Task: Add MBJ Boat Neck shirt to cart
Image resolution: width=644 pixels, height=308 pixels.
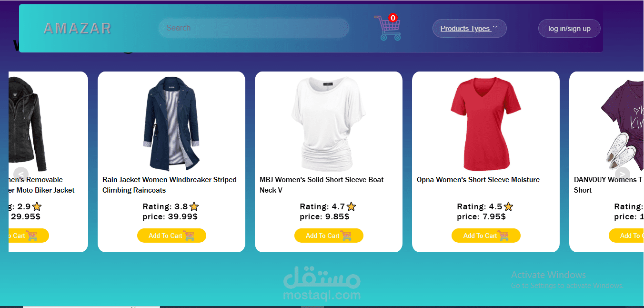Action: (x=329, y=236)
